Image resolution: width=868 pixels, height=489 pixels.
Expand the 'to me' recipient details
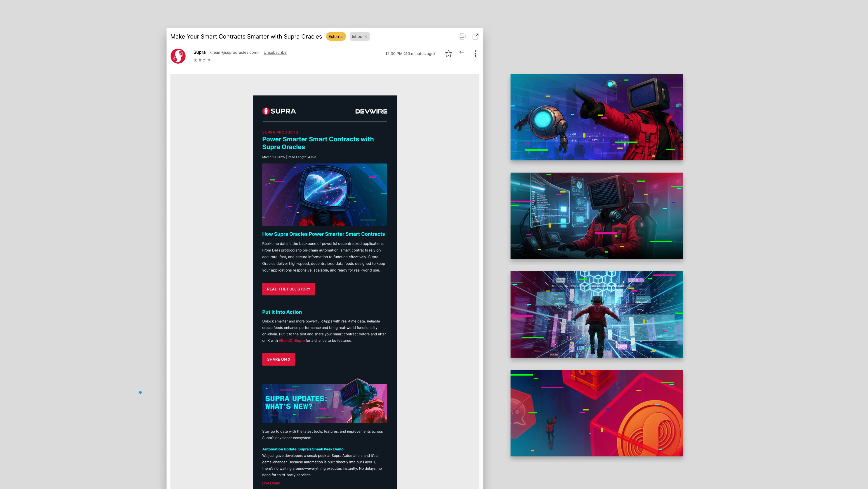[209, 60]
